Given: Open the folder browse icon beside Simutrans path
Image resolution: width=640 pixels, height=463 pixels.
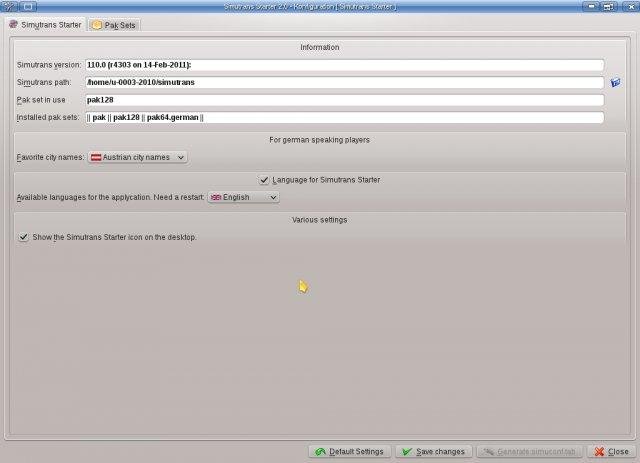Looking at the screenshot, I should (x=615, y=82).
